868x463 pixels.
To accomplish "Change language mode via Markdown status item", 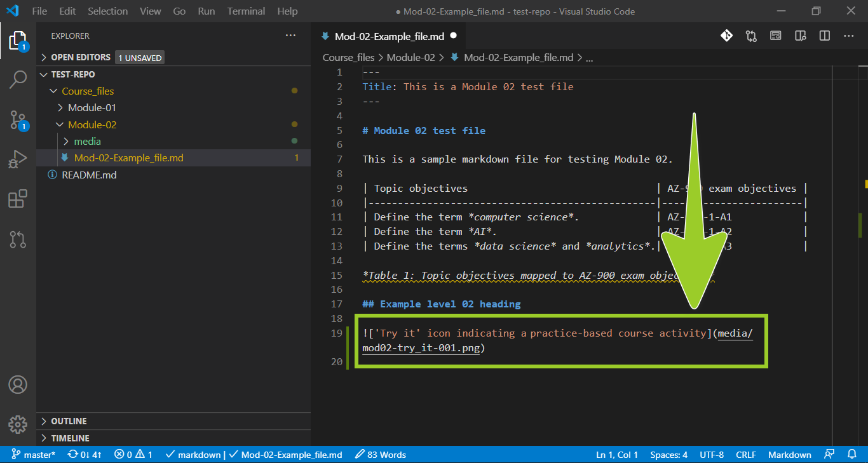I will click(789, 455).
